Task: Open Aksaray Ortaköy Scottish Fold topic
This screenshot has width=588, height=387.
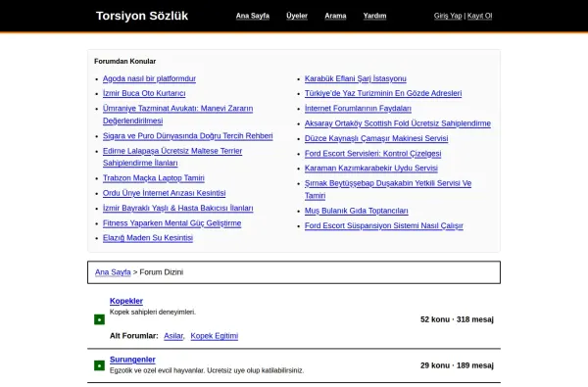Action: (x=398, y=123)
